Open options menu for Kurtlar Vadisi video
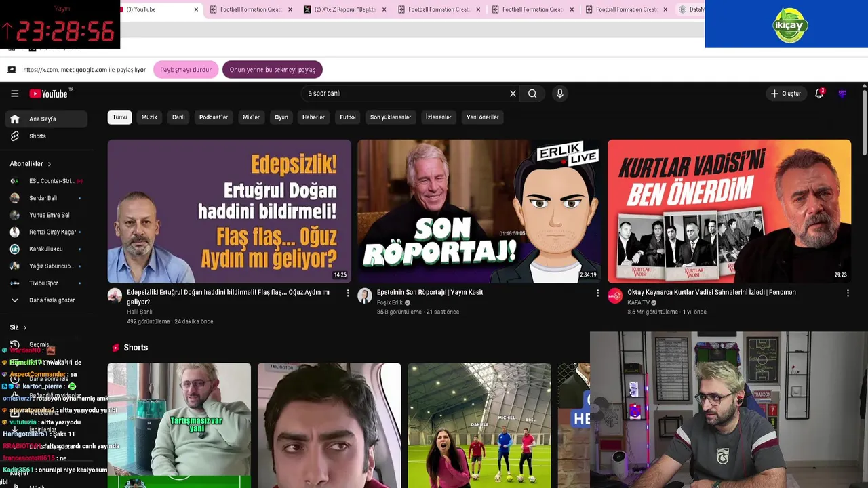Viewport: 868px width, 488px height. point(848,293)
